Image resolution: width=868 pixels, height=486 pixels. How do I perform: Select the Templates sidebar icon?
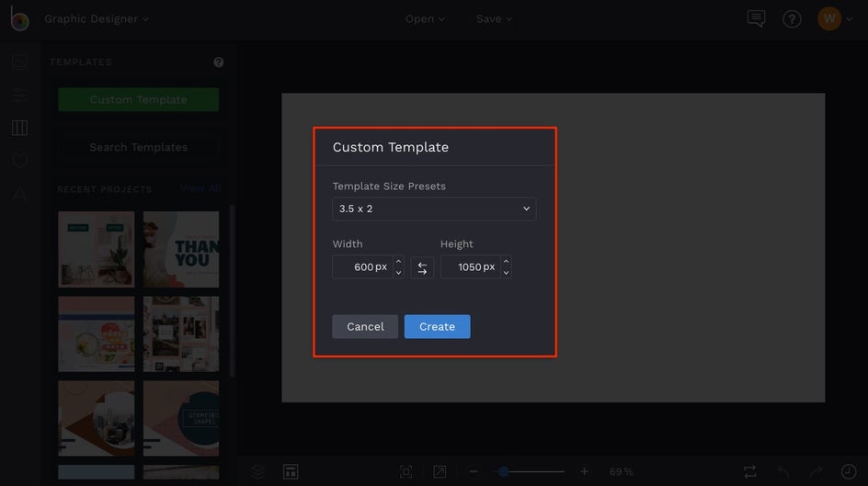(x=19, y=128)
